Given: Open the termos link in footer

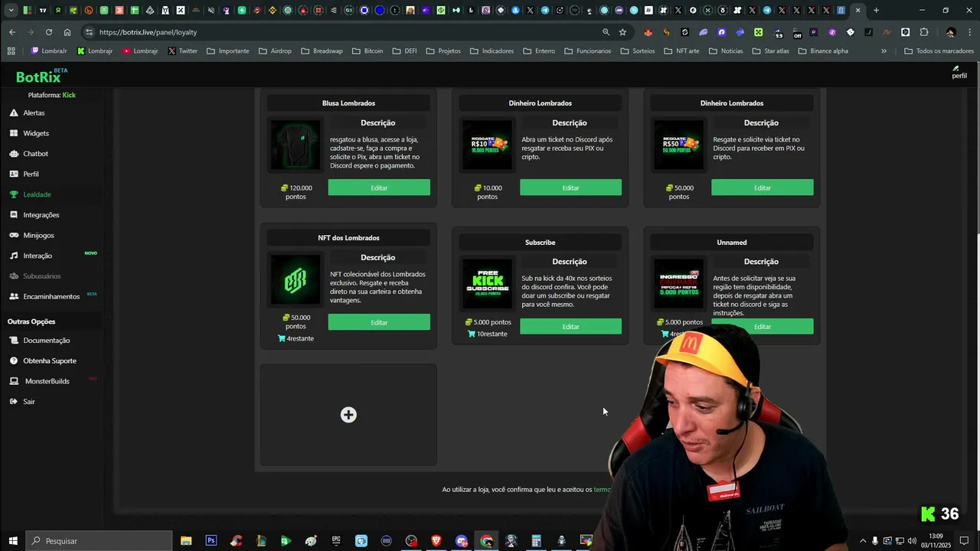Looking at the screenshot, I should [602, 490].
